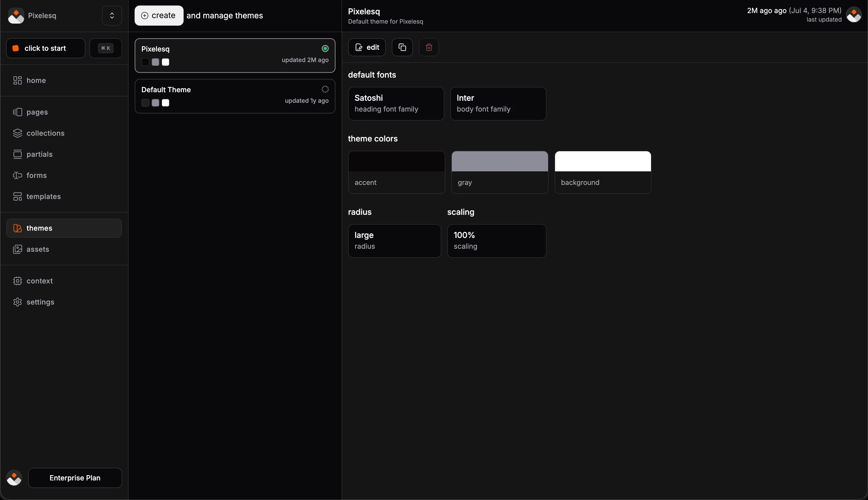868x500 pixels.
Task: Activate the Default Theme dotted circle toggle
Action: (325, 89)
